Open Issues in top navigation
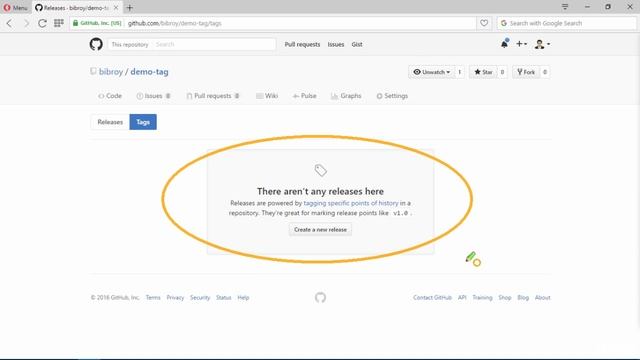Screen dimensions: 640x360 pos(336,44)
